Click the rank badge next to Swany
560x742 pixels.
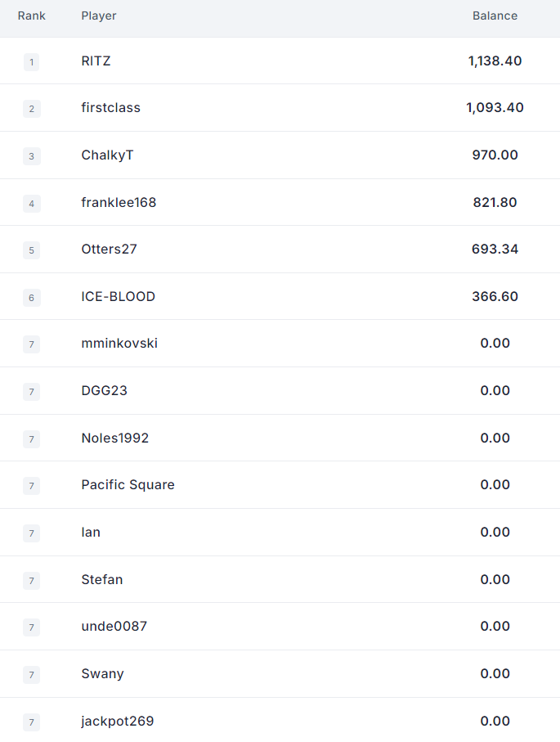32,675
